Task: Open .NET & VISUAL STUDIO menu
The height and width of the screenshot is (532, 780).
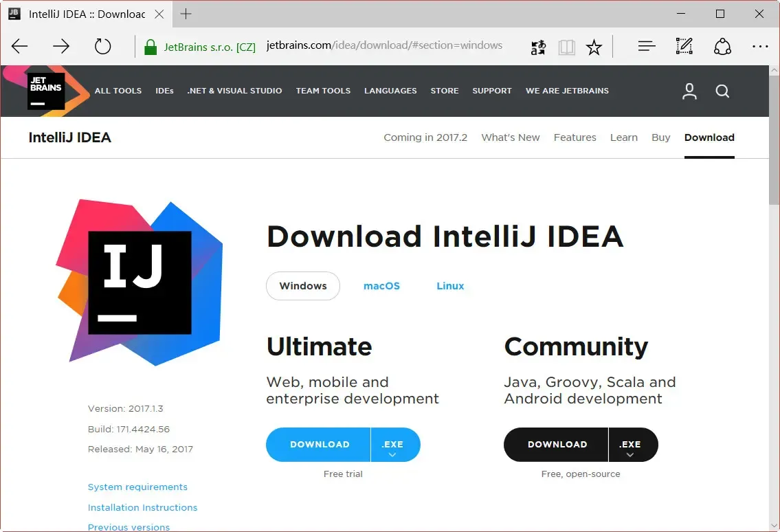Action: point(234,91)
